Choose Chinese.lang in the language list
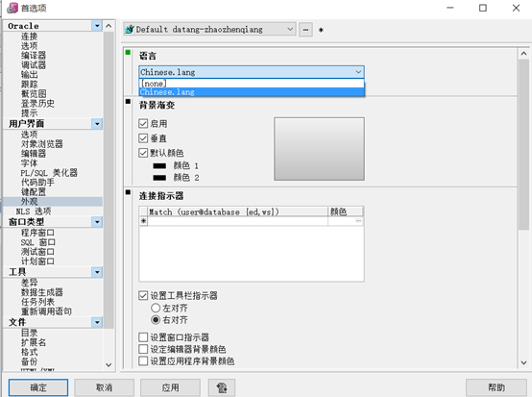 coord(252,92)
